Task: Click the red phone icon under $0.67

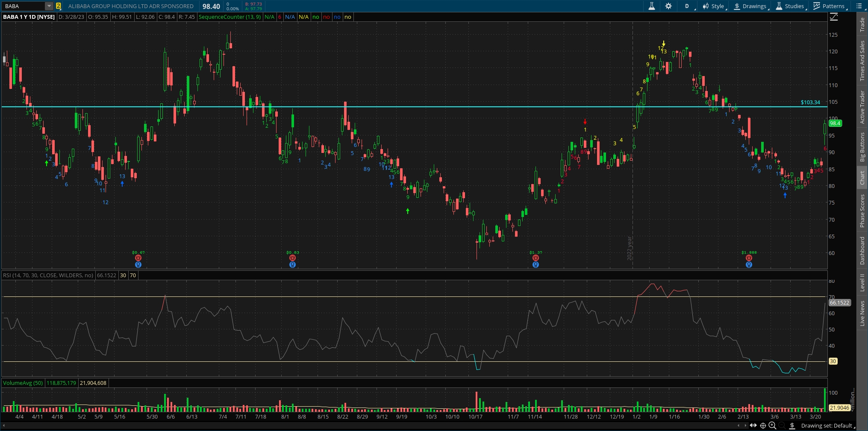Action: tap(138, 258)
